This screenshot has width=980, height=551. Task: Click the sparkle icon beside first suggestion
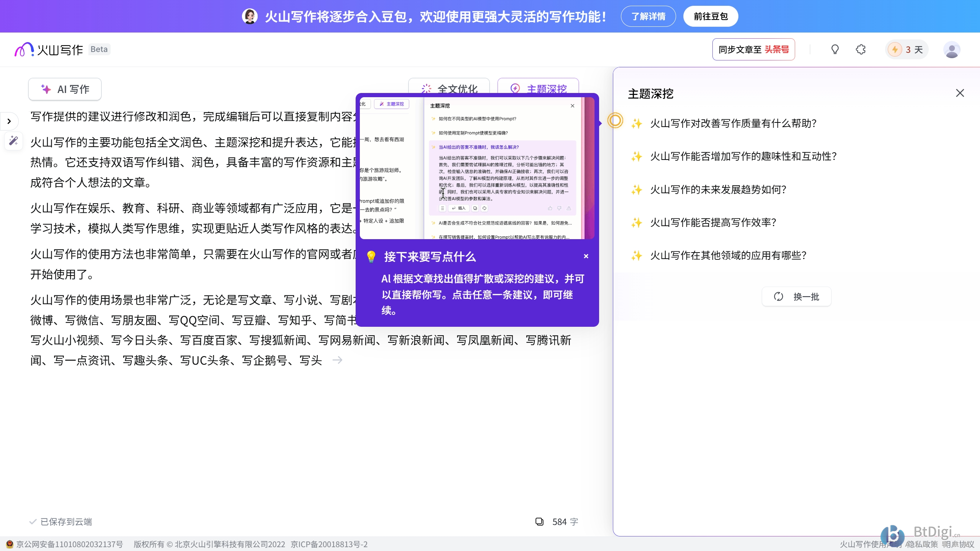point(637,123)
